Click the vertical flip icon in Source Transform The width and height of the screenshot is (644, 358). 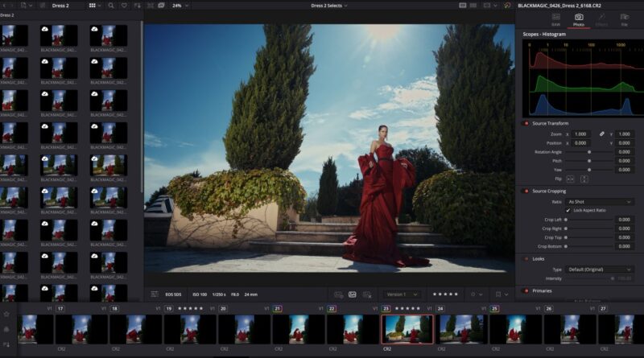point(583,179)
